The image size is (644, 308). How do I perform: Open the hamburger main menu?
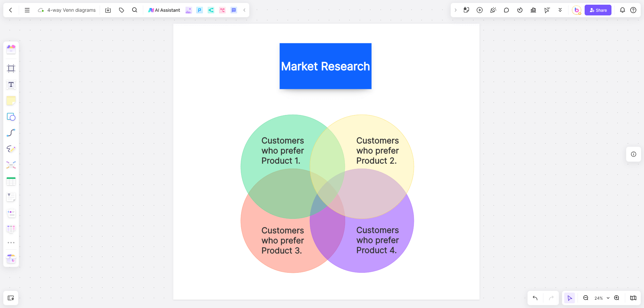[x=27, y=10]
